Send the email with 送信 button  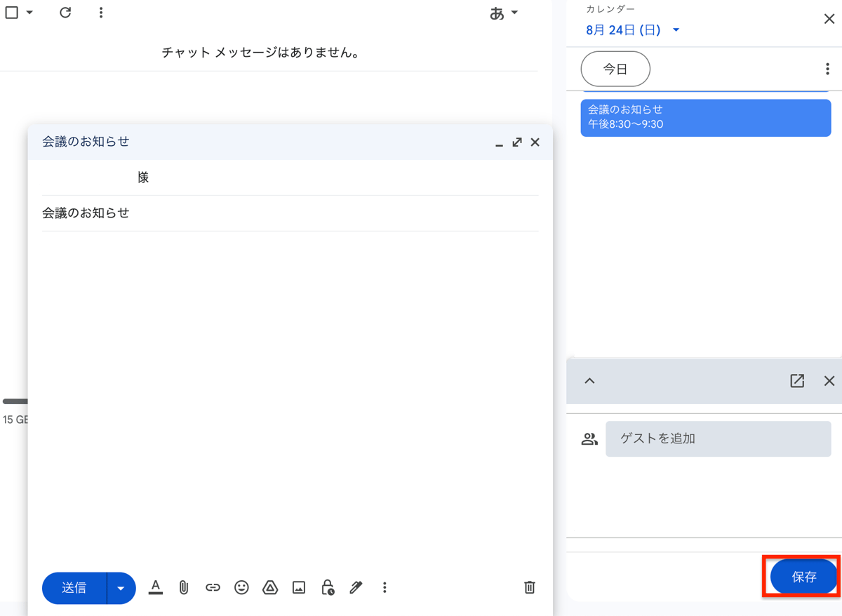74,588
